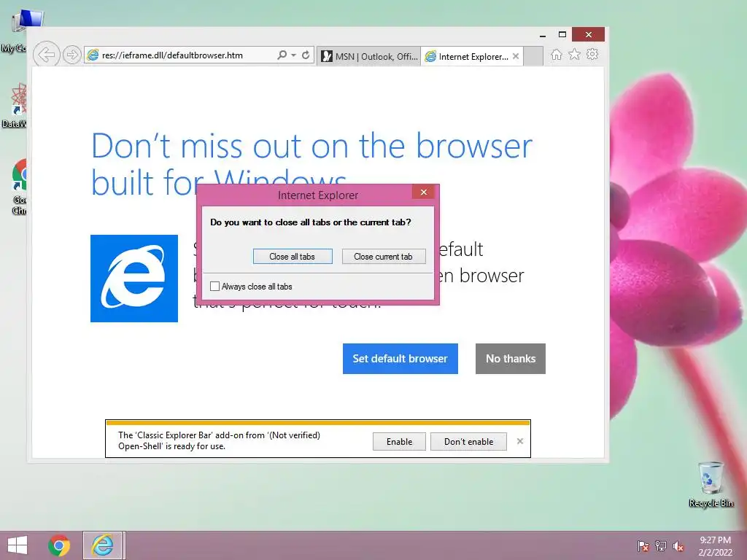Viewport: 747px width, 560px height.
Task: Click the 'Don't miss out on the browser' heading
Action: pos(311,164)
